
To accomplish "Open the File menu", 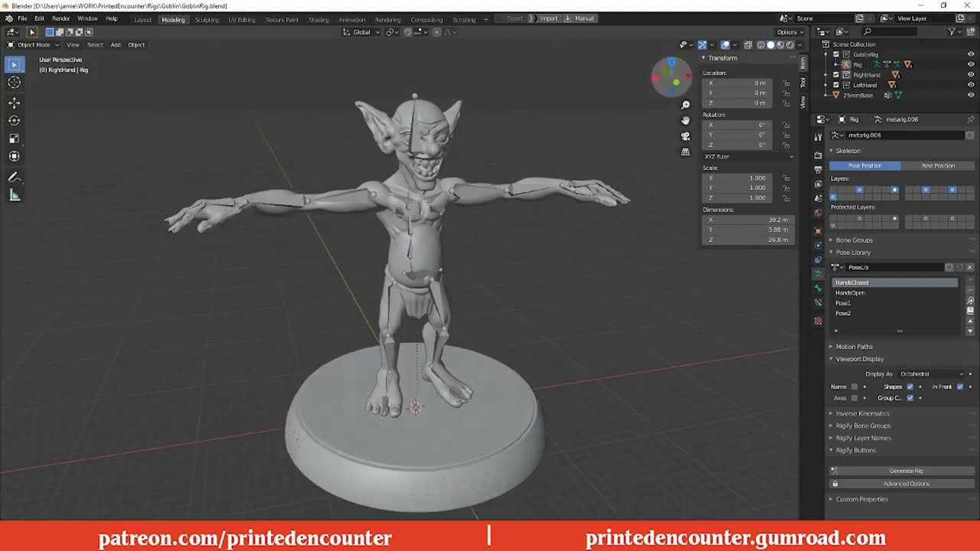I will (22, 18).
